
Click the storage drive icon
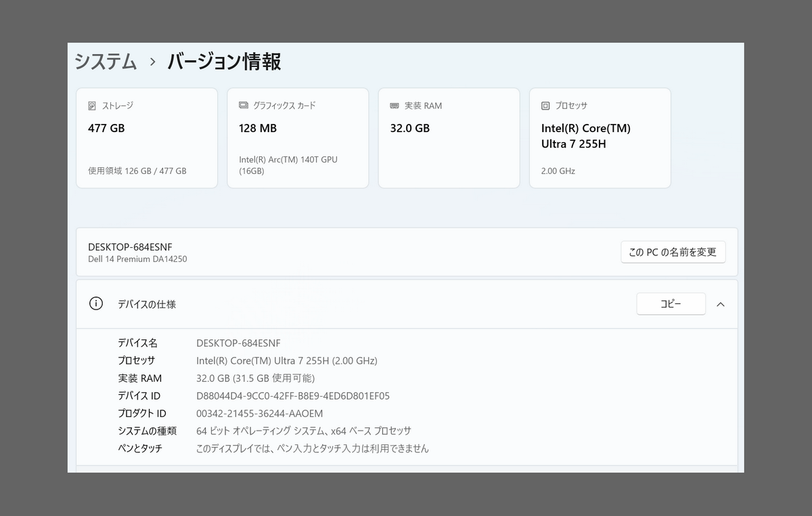93,106
